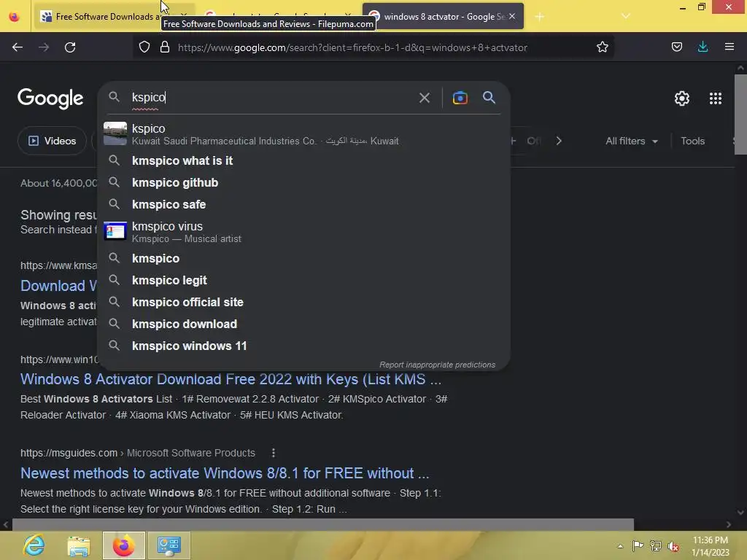This screenshot has height=560, width=747.
Task: Open a new browser tab
Action: coord(539,17)
